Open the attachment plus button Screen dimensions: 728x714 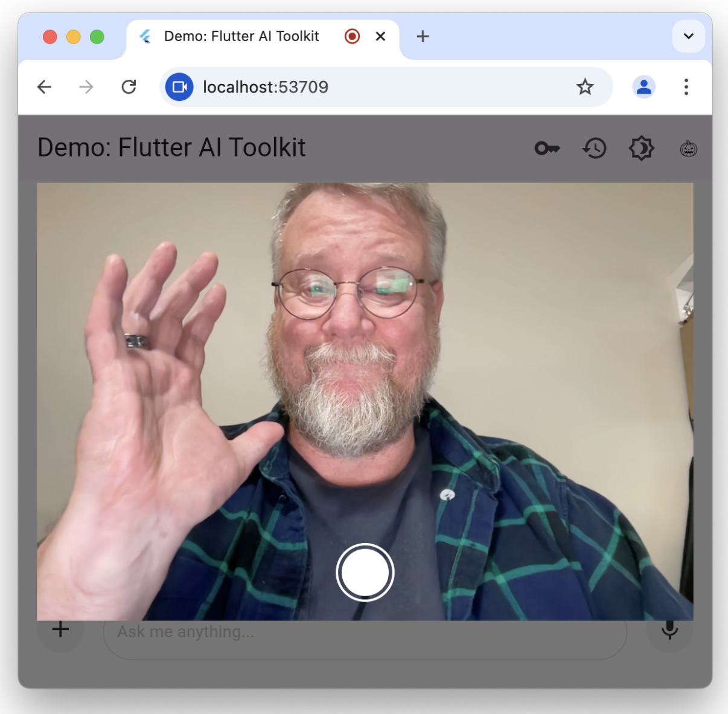coord(60,629)
